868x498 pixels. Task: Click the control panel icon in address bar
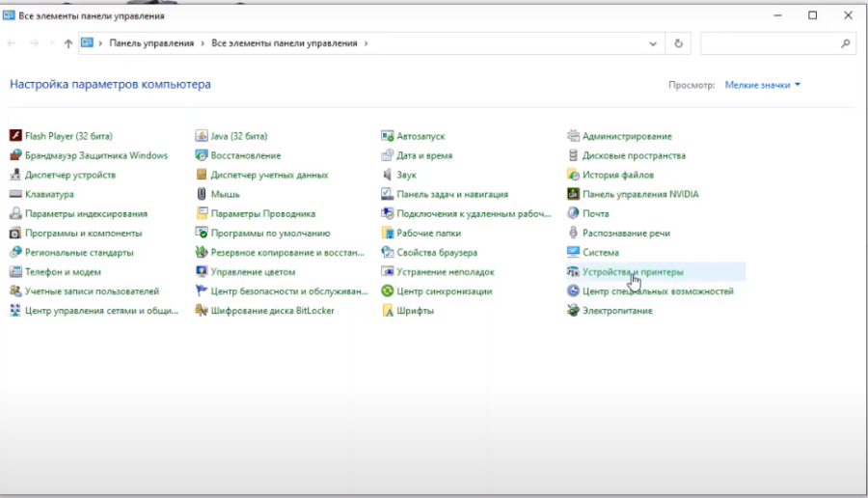tap(88, 42)
